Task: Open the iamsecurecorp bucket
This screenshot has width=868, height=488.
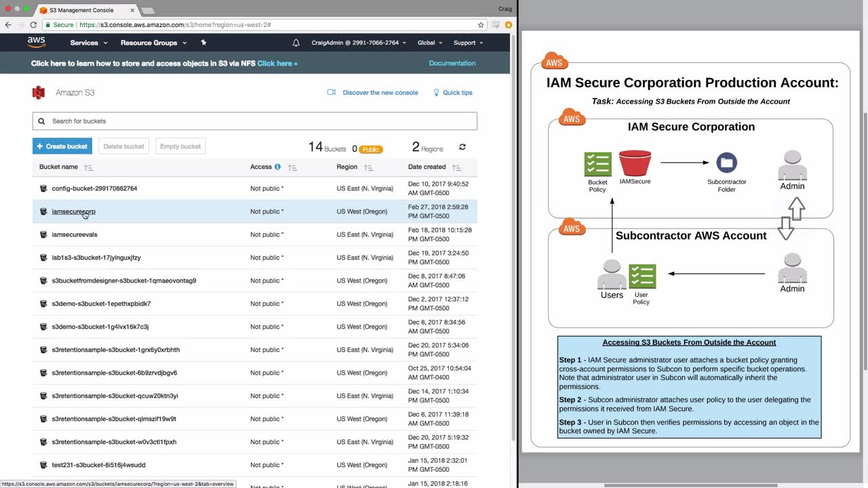Action: (x=74, y=211)
